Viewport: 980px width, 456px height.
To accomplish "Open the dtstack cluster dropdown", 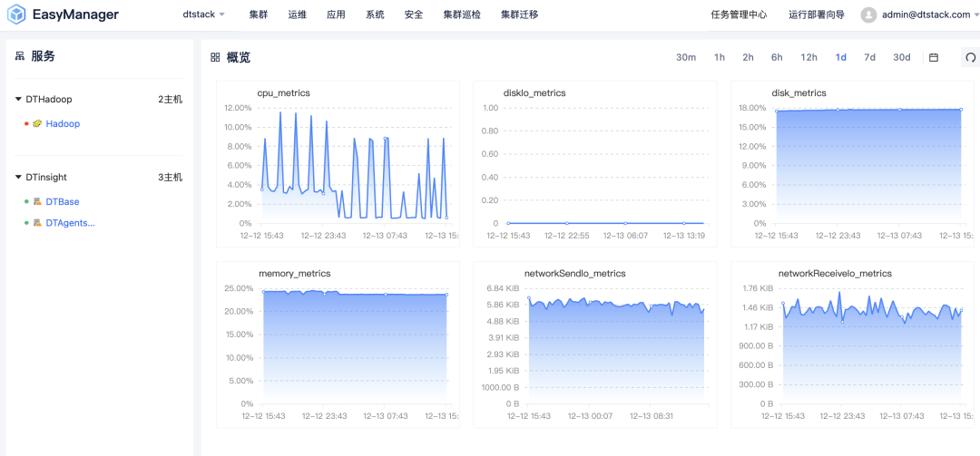I will click(204, 15).
